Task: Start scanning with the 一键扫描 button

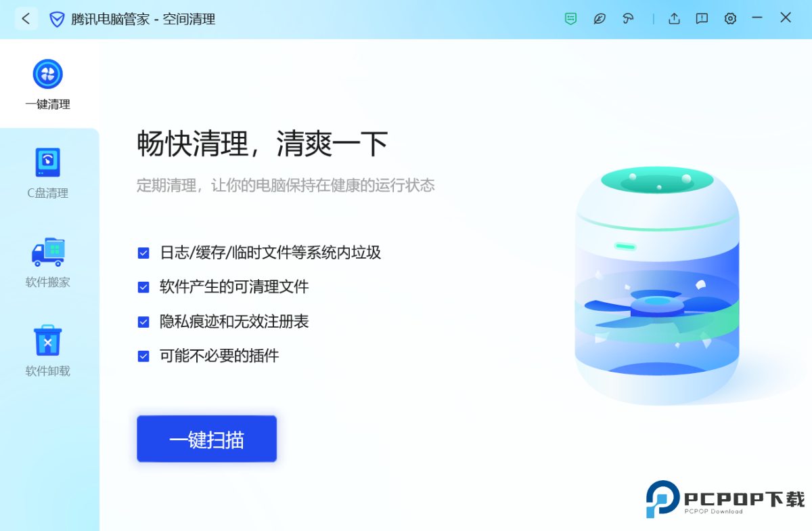Action: point(207,440)
